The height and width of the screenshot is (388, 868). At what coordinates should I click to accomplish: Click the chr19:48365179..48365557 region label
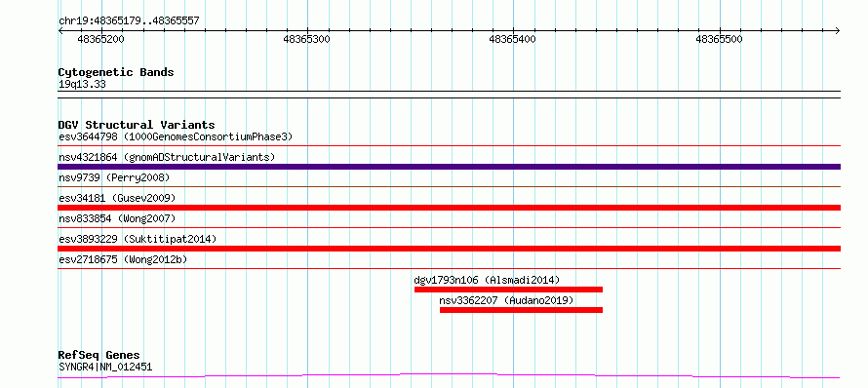[129, 21]
